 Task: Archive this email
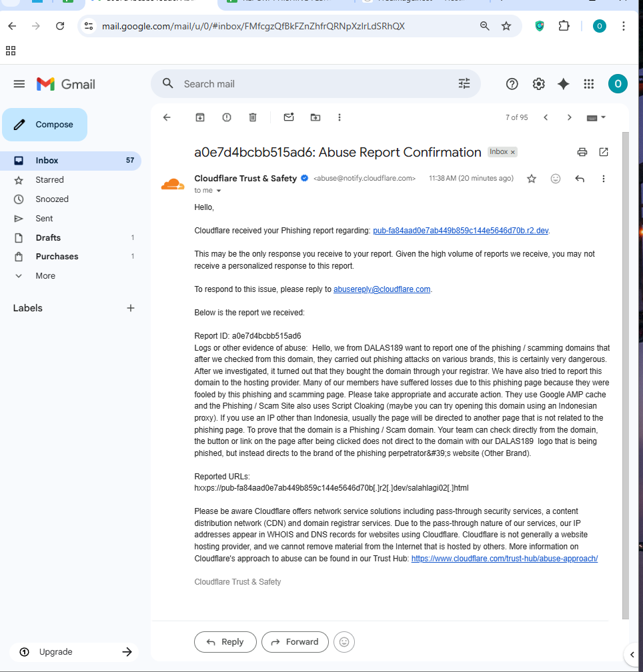pos(200,117)
